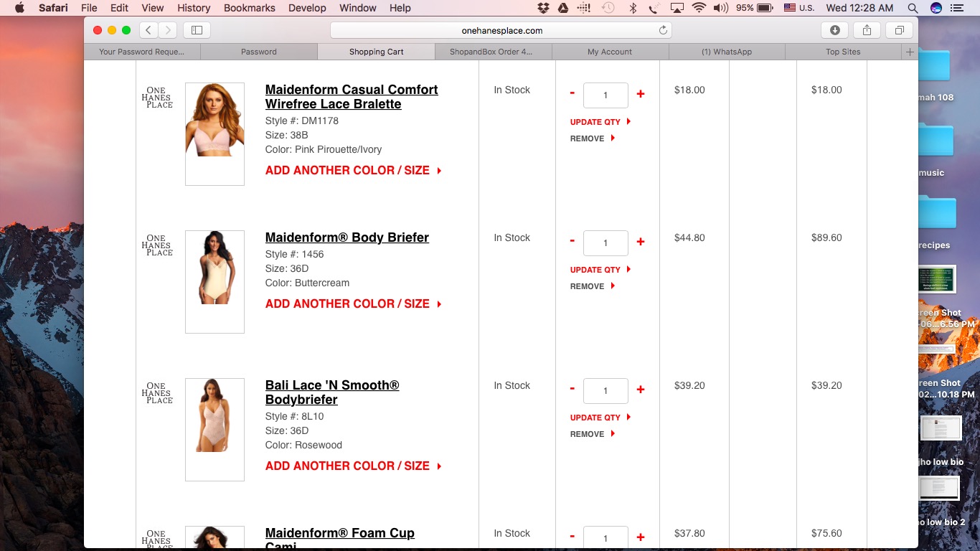Screen dimensions: 980x551
Task: Decrease quantity for Maidenform Foam Cup Cami
Action: tap(572, 537)
